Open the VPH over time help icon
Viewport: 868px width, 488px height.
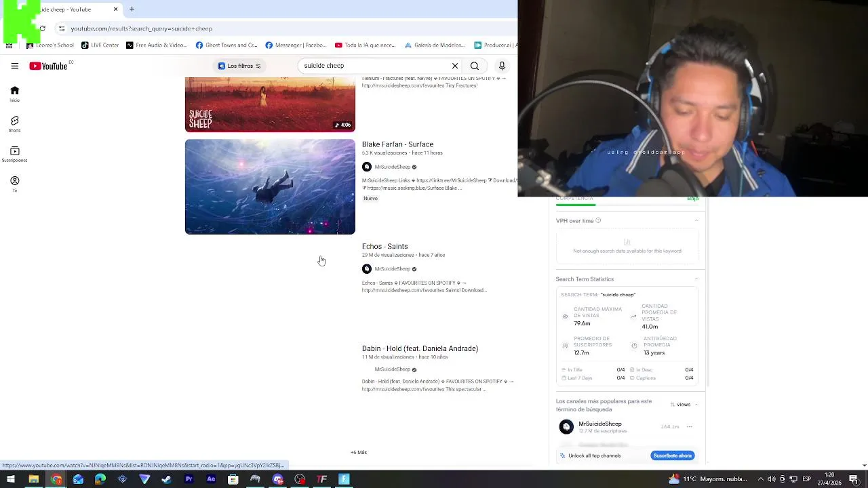(598, 220)
